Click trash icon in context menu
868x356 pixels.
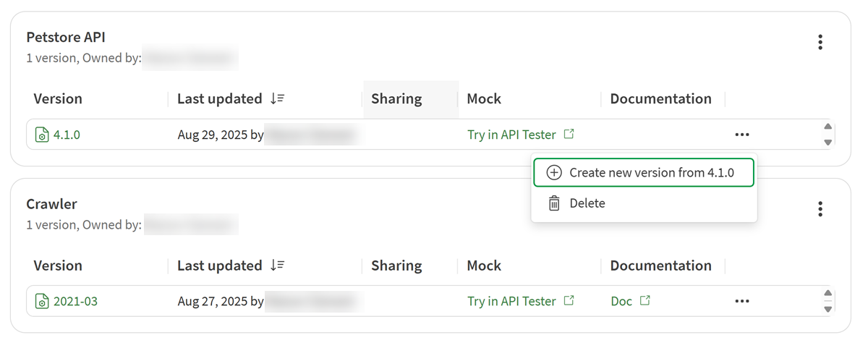point(554,203)
